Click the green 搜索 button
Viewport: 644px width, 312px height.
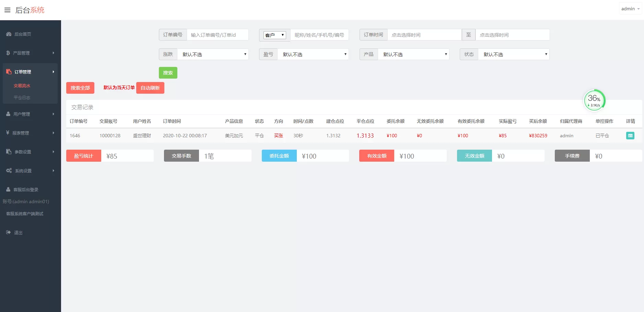[x=168, y=73]
